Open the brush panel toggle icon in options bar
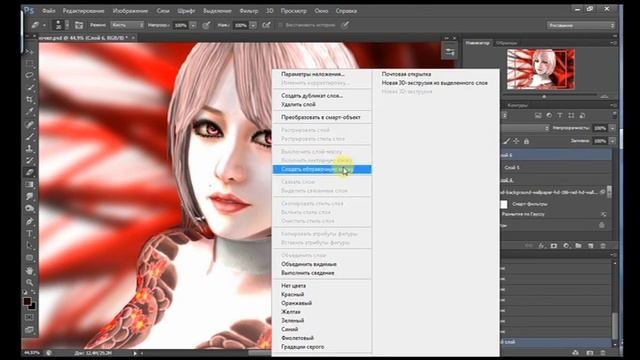This screenshot has height=360, width=640. (x=79, y=25)
